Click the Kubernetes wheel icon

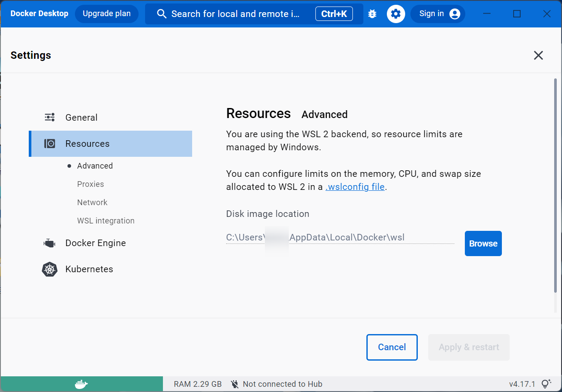[50, 269]
